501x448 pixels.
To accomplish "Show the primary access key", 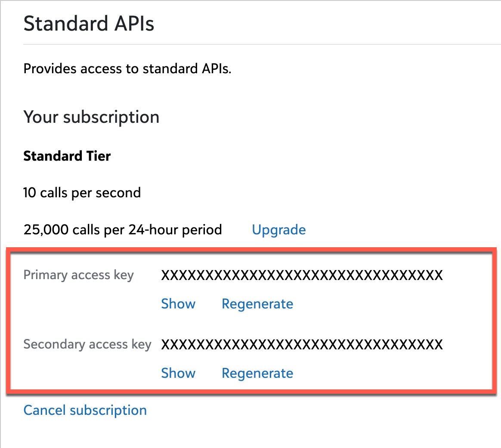I will pyautogui.click(x=178, y=304).
